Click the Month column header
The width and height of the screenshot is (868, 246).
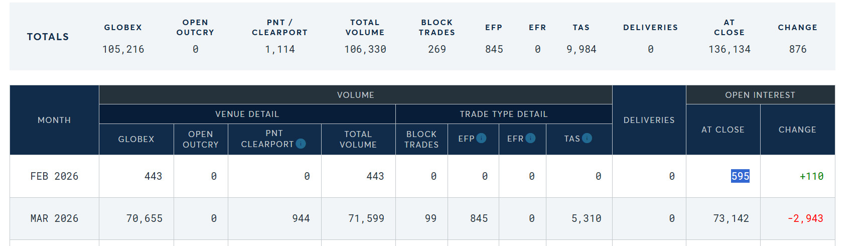click(54, 120)
